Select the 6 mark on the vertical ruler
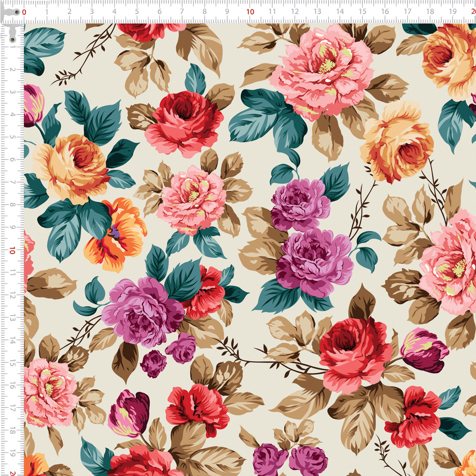 point(12,159)
